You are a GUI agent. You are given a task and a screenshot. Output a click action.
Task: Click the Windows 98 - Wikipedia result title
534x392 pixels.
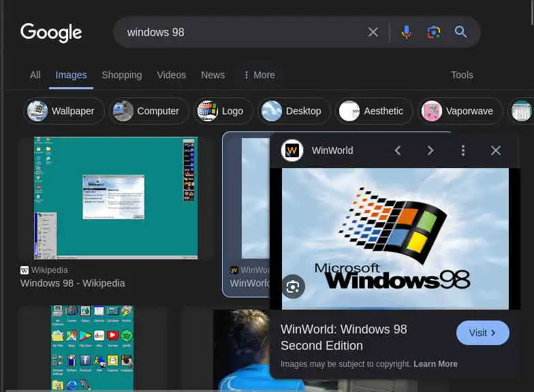(72, 283)
